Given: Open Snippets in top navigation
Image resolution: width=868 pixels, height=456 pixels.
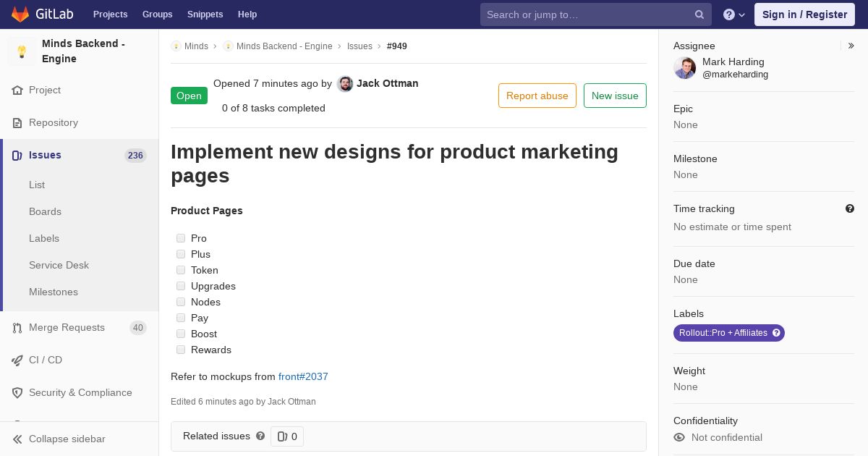Looking at the screenshot, I should 205,14.
